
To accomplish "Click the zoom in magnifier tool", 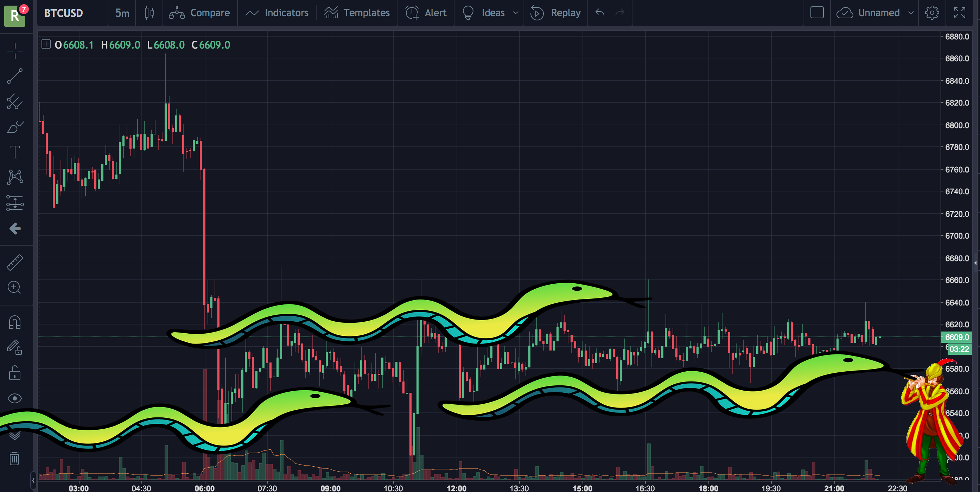I will click(15, 288).
